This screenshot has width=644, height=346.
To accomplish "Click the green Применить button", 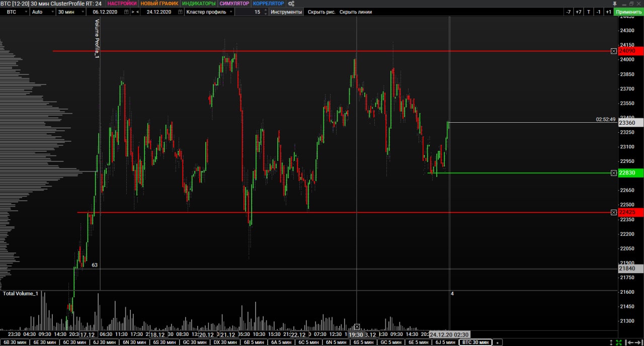I will [x=628, y=12].
